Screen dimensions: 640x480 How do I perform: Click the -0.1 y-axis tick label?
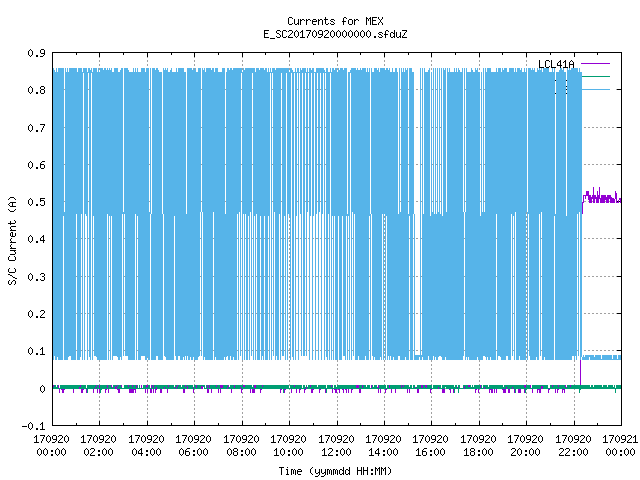click(x=33, y=426)
